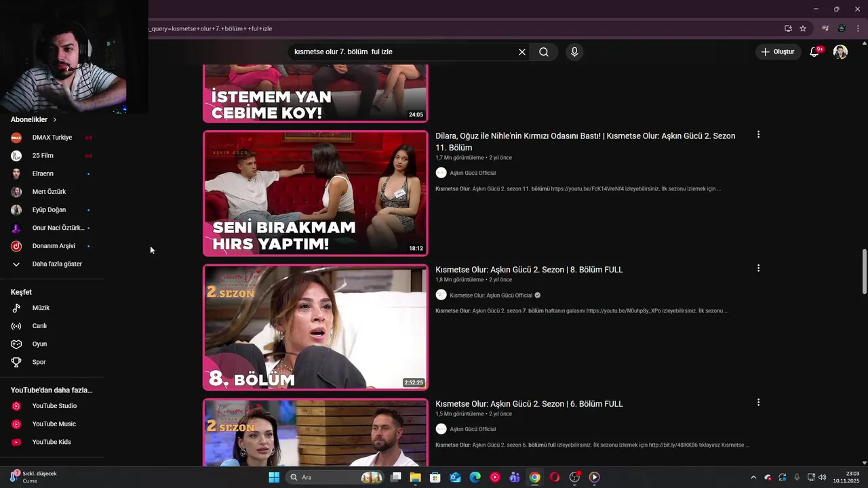Open Chrome profile avatar
Screen dimensions: 868x488
click(842, 28)
